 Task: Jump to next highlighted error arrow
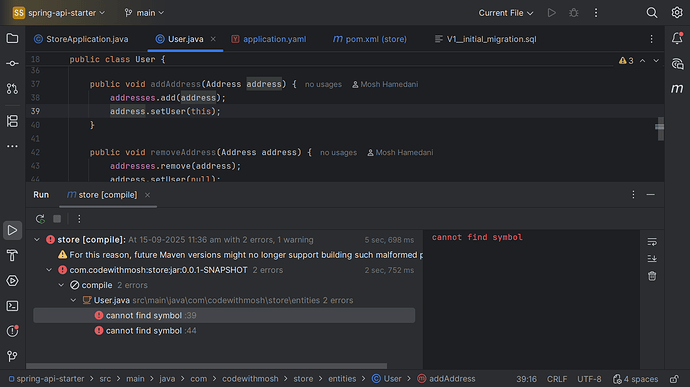click(x=656, y=60)
